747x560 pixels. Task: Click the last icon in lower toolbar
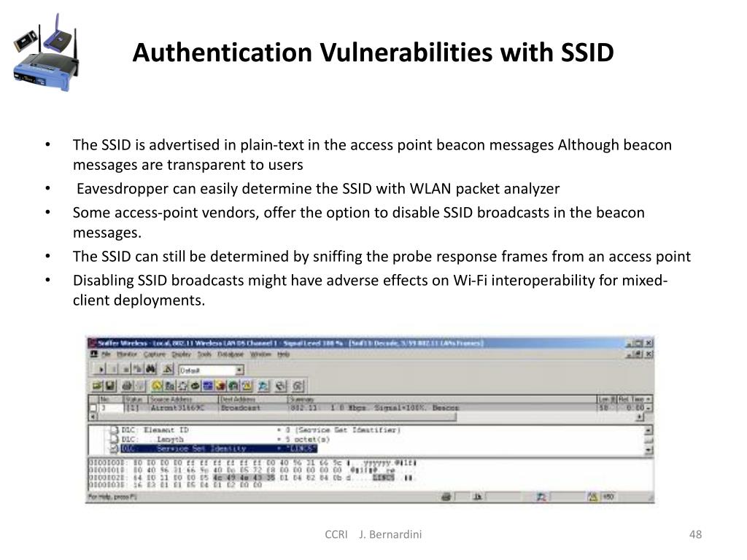(298, 386)
